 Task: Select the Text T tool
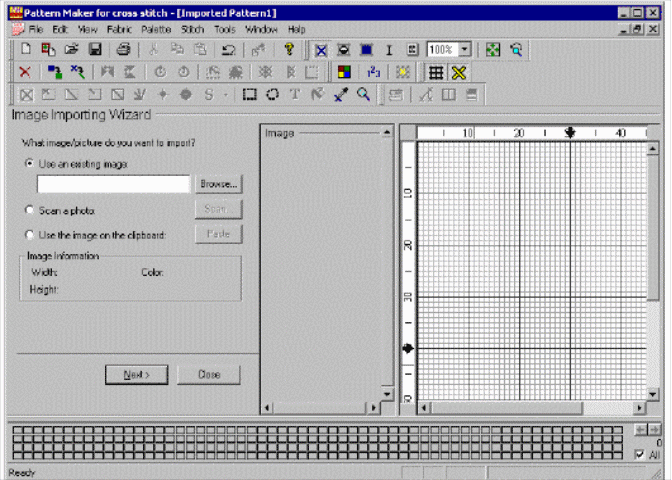295,94
